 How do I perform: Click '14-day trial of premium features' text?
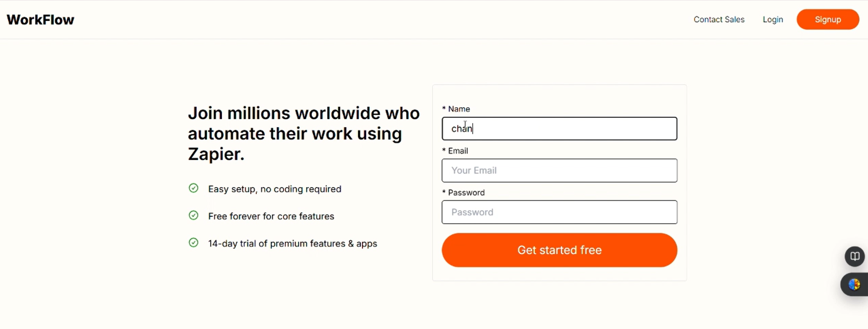293,244
